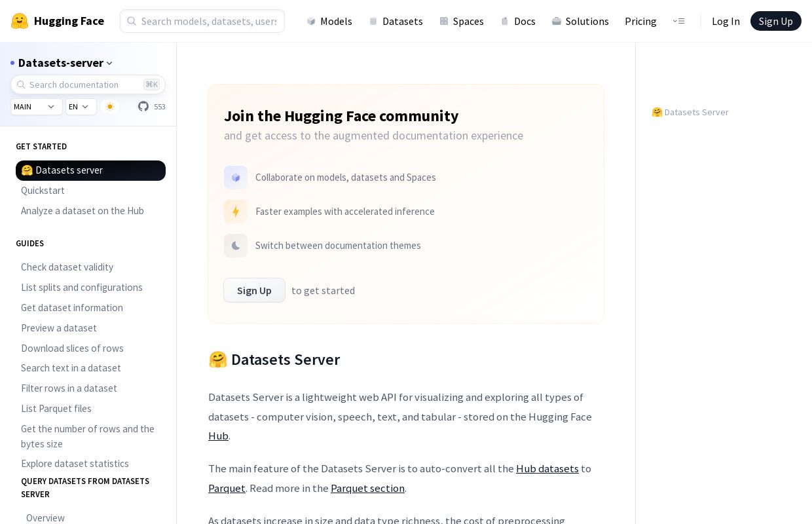Open Search text in a dataset guide
812x524 pixels.
click(71, 368)
